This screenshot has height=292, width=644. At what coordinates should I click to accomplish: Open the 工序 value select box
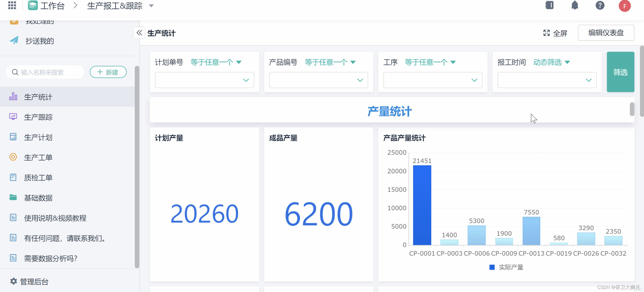coord(432,80)
